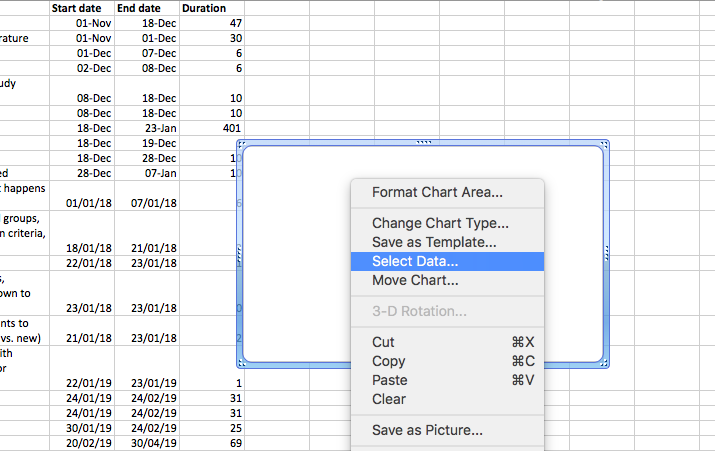Click Clear in the context menu

389,399
